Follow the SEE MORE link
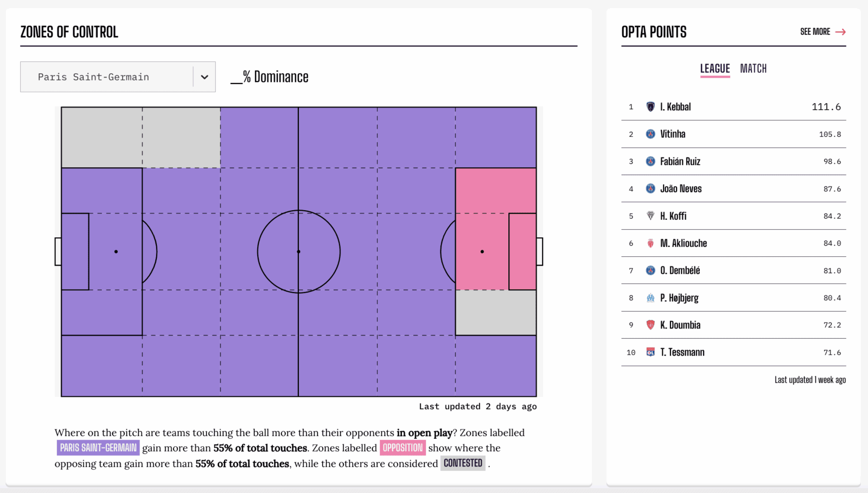 [x=815, y=32]
